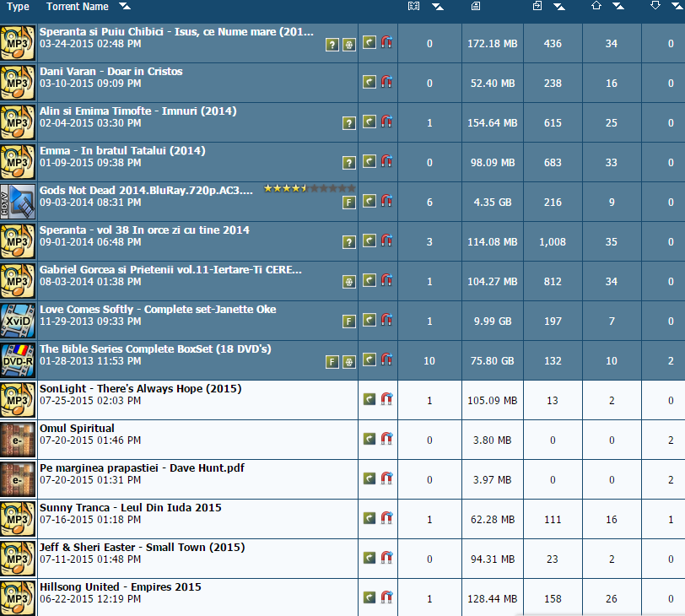
Task: Magnet link for Speranta vol 38
Action: [x=386, y=240]
